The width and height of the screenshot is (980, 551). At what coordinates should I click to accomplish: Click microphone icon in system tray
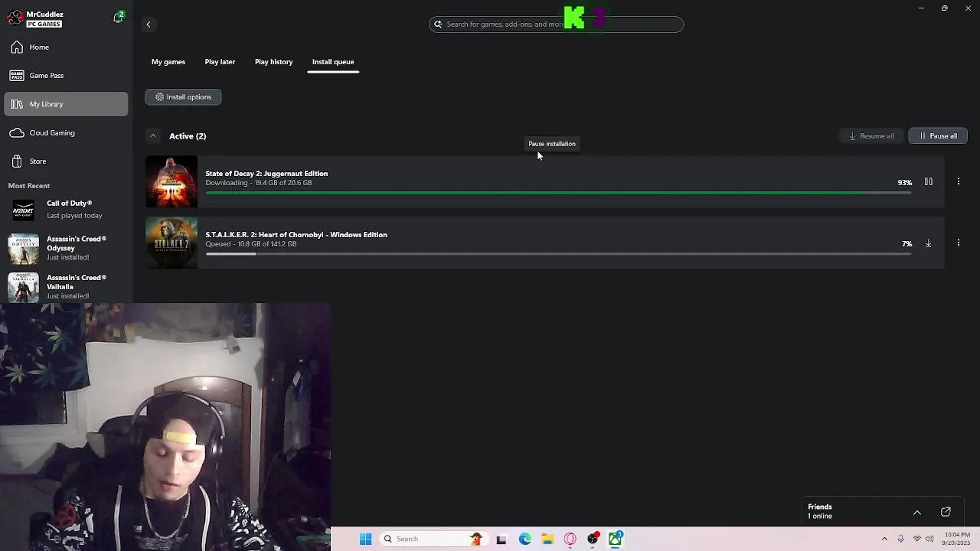point(900,540)
